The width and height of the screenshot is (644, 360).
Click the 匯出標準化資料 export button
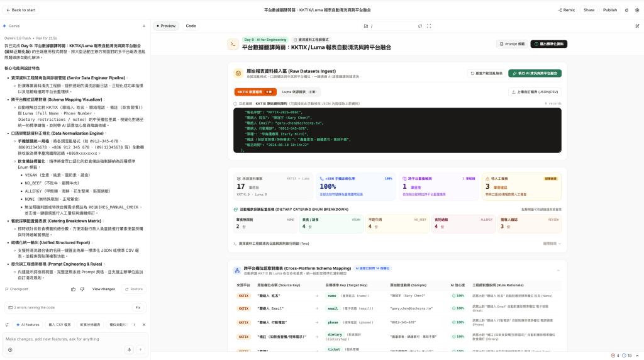point(548,44)
